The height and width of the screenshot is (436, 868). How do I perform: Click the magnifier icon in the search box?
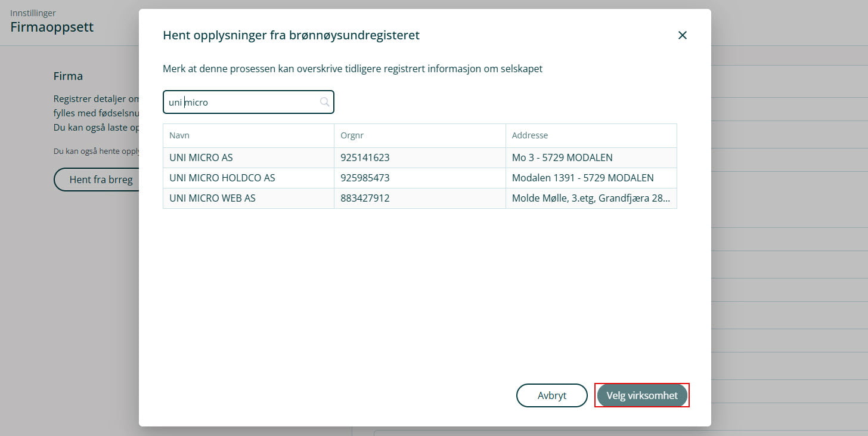(x=324, y=102)
